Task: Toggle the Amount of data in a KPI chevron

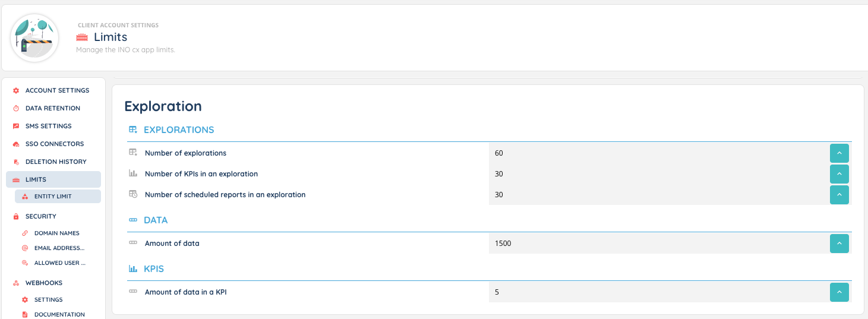Action: [839, 292]
